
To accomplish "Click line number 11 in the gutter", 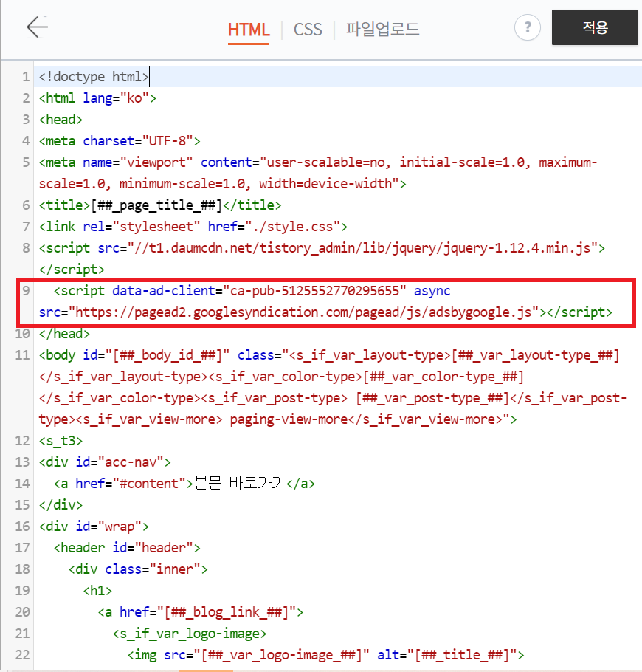I will [22, 355].
